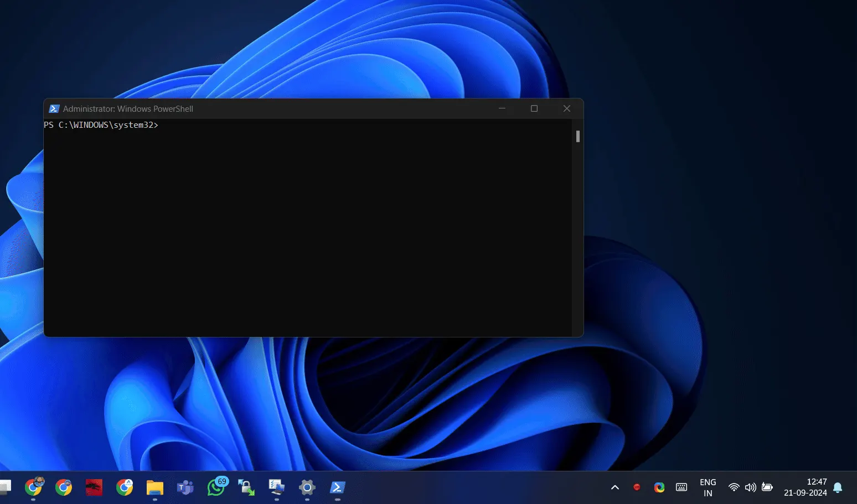Open Microsoft Teams from the taskbar
857x504 pixels.
185,487
